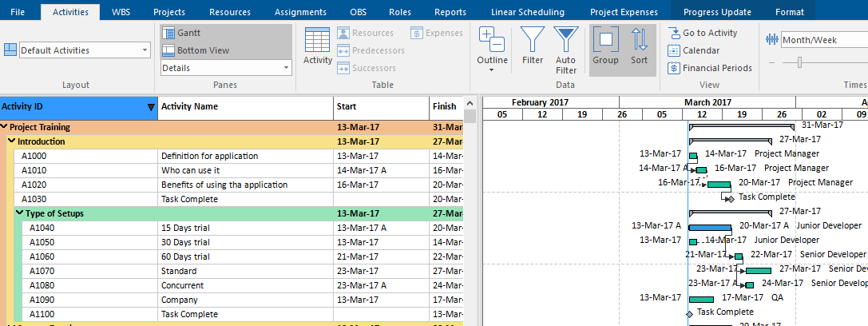Collapse the Project Training group
The height and width of the screenshot is (326, 868).
click(x=5, y=127)
